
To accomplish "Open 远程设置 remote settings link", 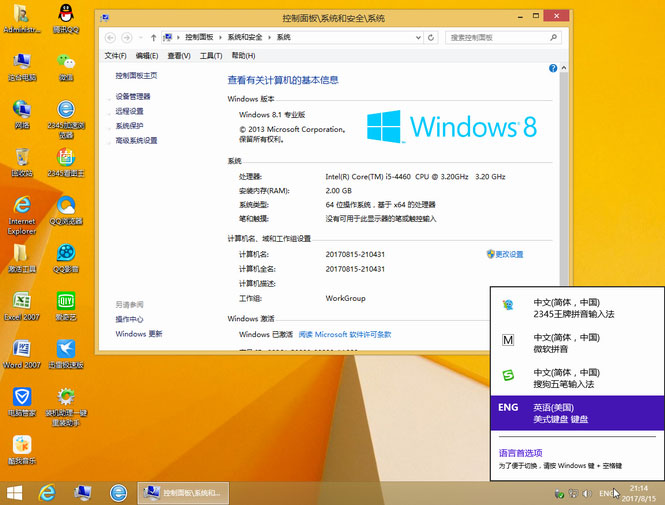I will pyautogui.click(x=129, y=111).
